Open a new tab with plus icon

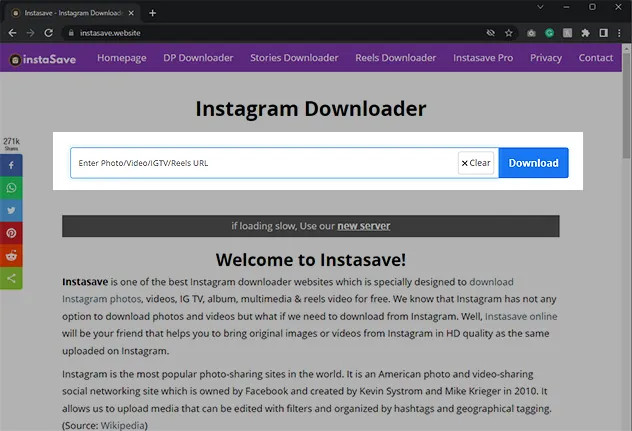[x=152, y=13]
